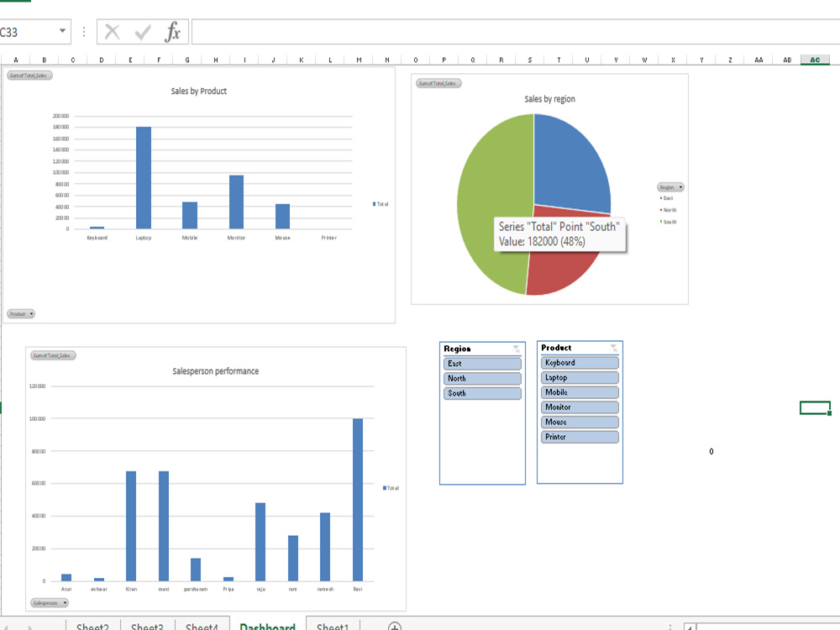This screenshot has height=630, width=840.
Task: Click the East legend entry in pie chart
Action: 666,198
